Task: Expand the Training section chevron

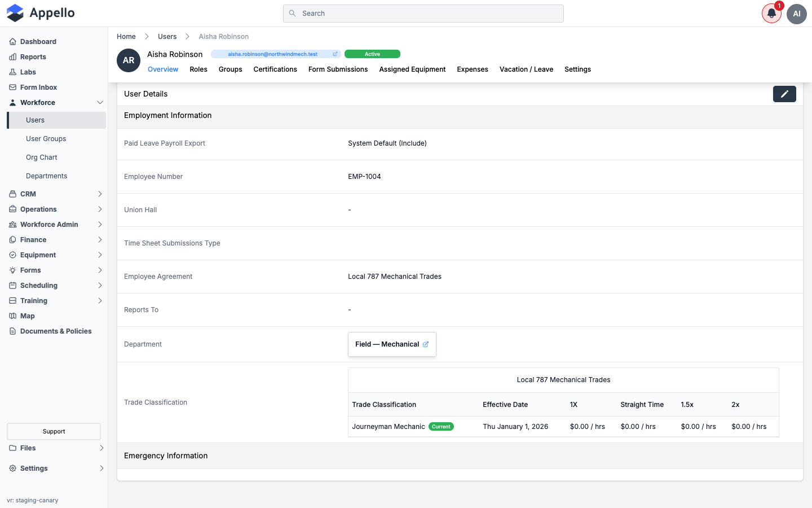Action: point(100,301)
